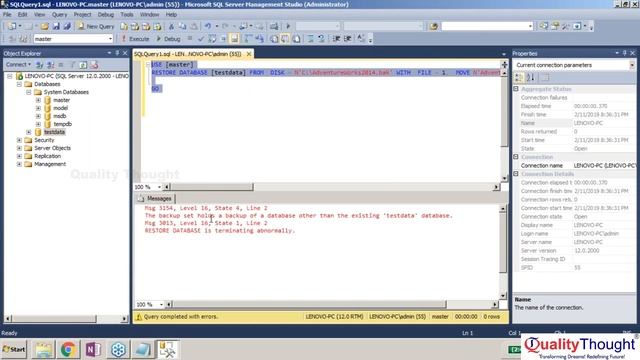640x360 pixels.
Task: Collapse the Databases folder
Action: (x=19, y=84)
